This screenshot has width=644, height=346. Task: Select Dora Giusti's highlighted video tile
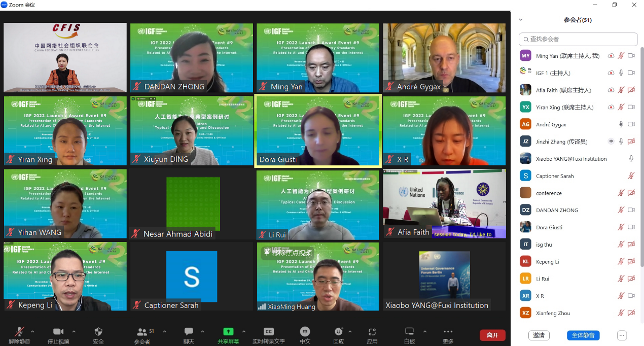[x=317, y=130]
